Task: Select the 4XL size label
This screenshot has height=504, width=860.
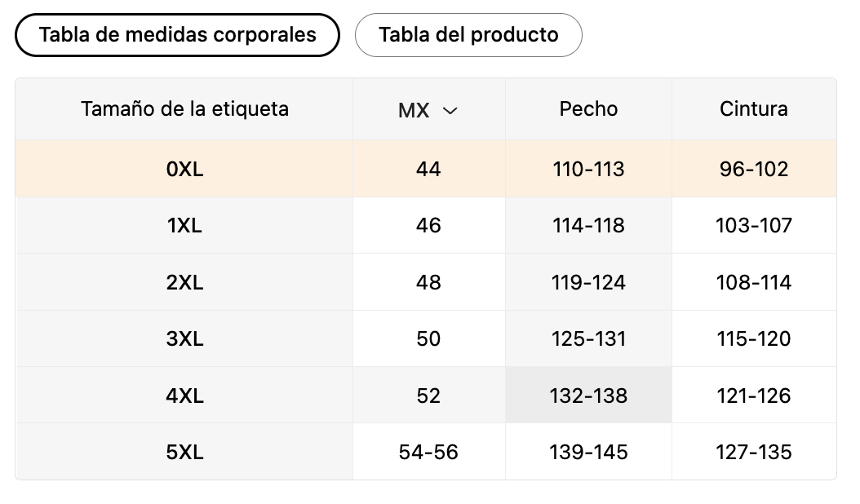Action: coord(185,396)
